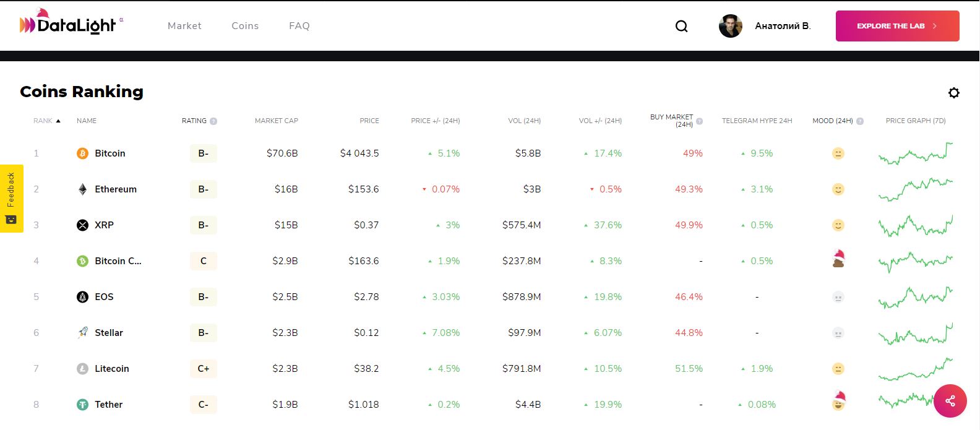Screen dimensions: 980x430
Task: Click Tether volume $4.4B
Action: pos(528,405)
